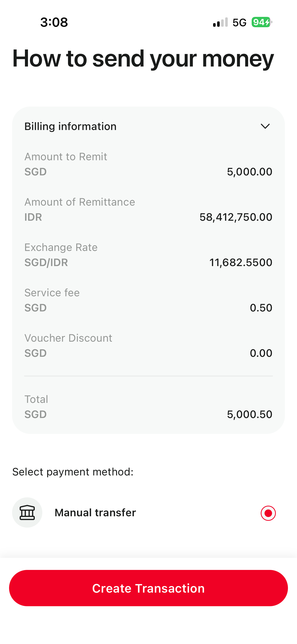Tap the 5G network indicator

coord(239,23)
